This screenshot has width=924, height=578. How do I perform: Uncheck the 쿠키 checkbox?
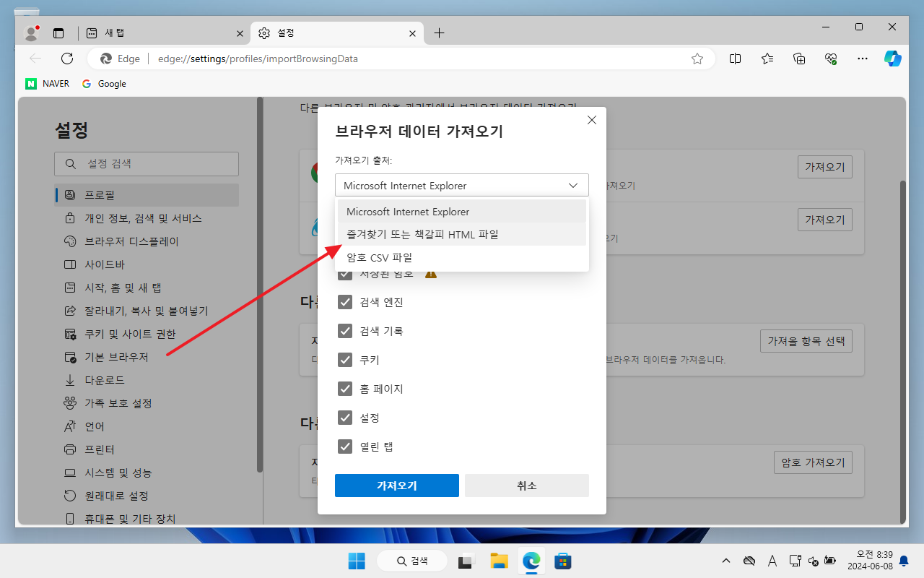point(345,360)
